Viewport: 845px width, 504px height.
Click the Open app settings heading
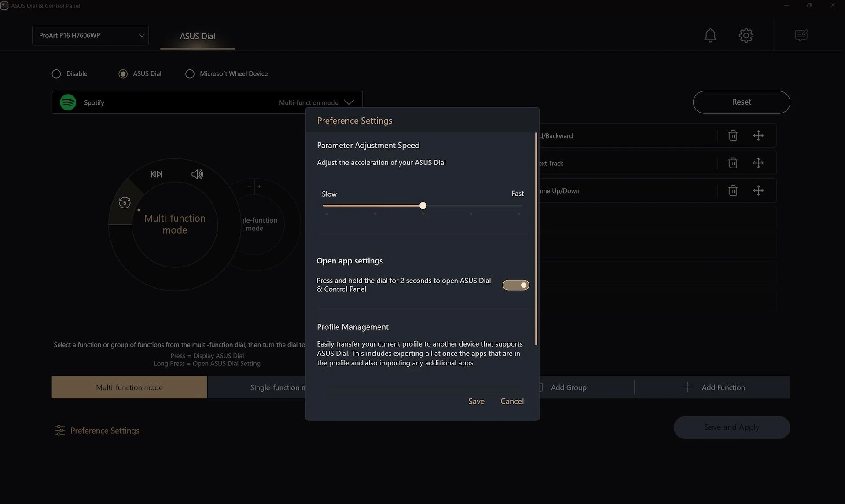coord(349,261)
